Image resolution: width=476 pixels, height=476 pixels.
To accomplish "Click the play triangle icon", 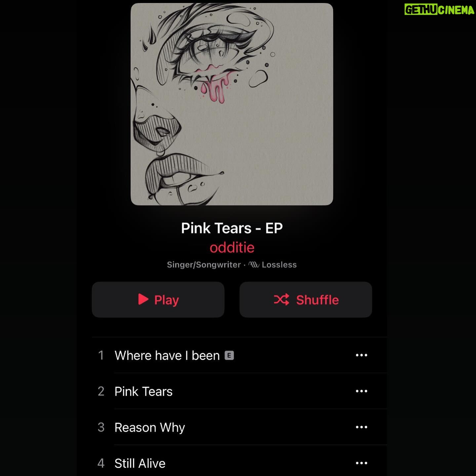I will [143, 299].
